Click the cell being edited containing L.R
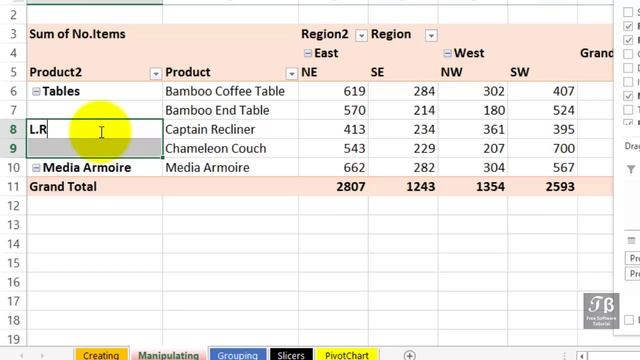The image size is (640, 360). 95,129
